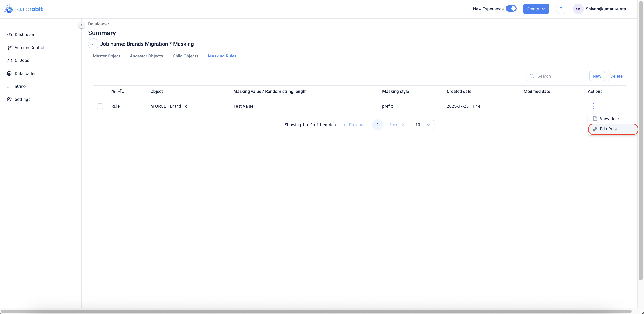The height and width of the screenshot is (314, 644).
Task: Click the Version Control branch icon
Action: (9, 47)
